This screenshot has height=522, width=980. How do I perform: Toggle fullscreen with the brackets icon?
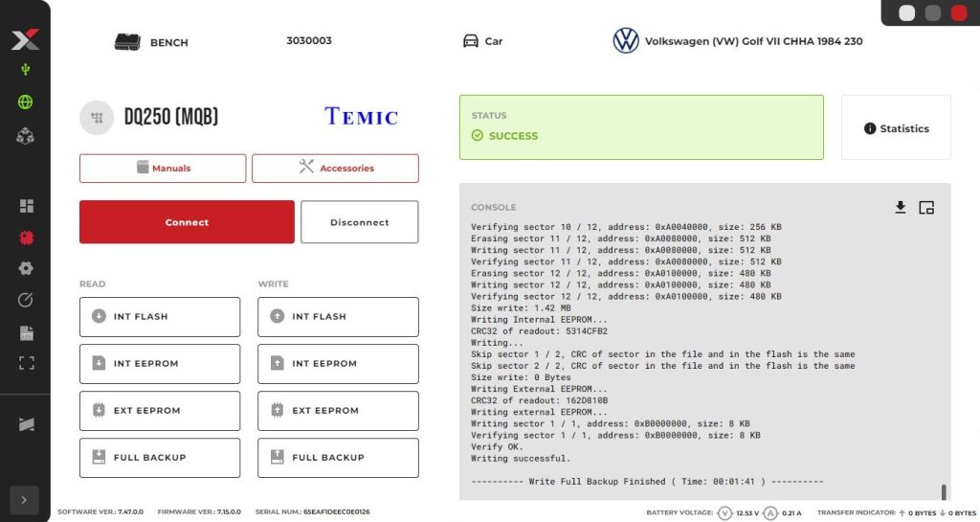point(26,363)
